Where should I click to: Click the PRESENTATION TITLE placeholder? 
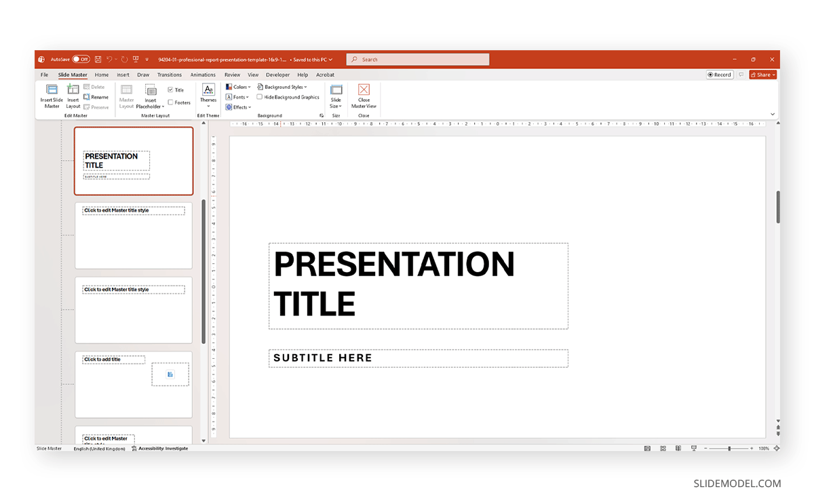(x=419, y=286)
